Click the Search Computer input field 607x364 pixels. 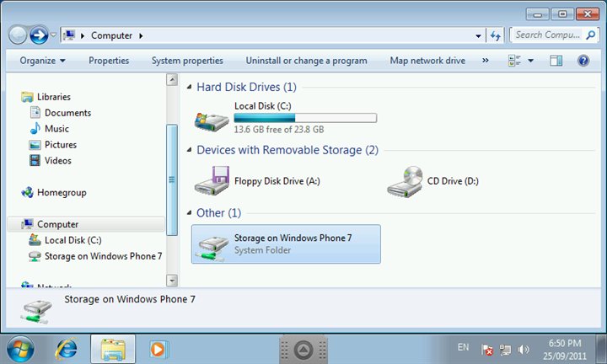click(547, 35)
